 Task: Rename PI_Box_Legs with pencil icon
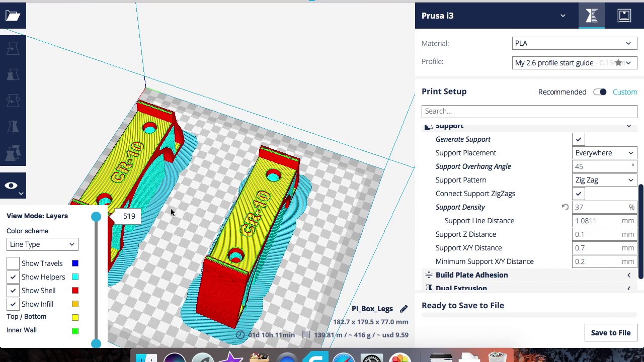[404, 309]
